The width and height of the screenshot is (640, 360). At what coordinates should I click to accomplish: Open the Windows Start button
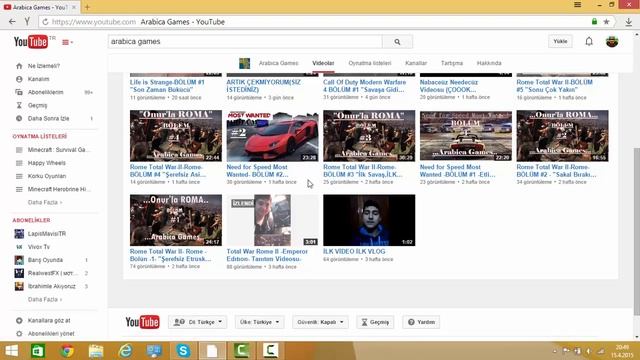point(11,351)
